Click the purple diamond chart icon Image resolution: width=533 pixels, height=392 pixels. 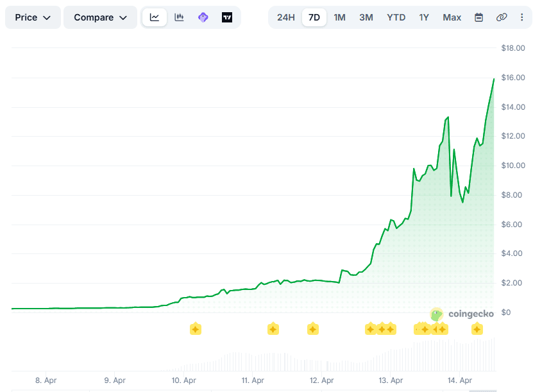pos(203,17)
